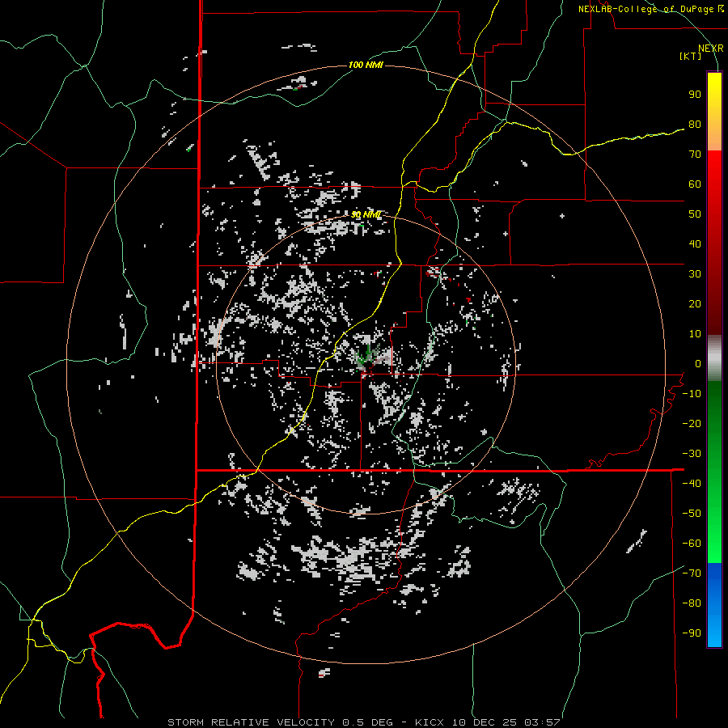The height and width of the screenshot is (728, 728).
Task: Click the Storm Relative Velocity caption at bottom
Action: click(x=363, y=722)
